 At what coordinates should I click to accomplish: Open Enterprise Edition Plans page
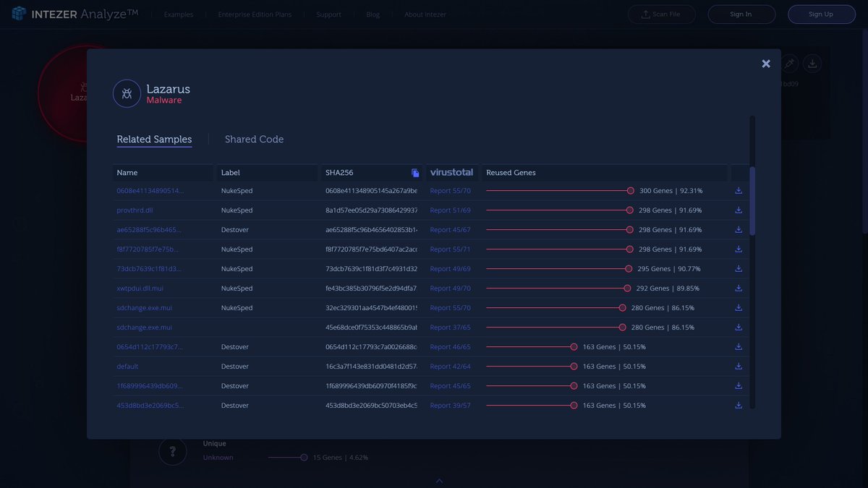[255, 14]
